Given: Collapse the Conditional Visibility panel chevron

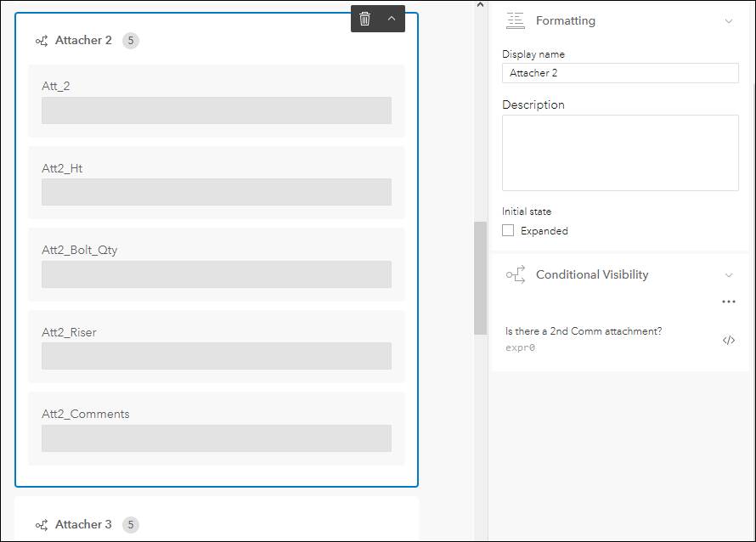Looking at the screenshot, I should coord(729,274).
